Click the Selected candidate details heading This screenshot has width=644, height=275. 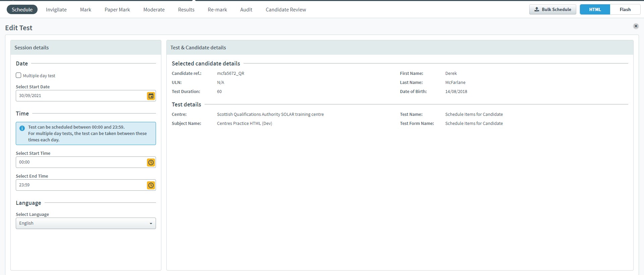[x=206, y=63]
